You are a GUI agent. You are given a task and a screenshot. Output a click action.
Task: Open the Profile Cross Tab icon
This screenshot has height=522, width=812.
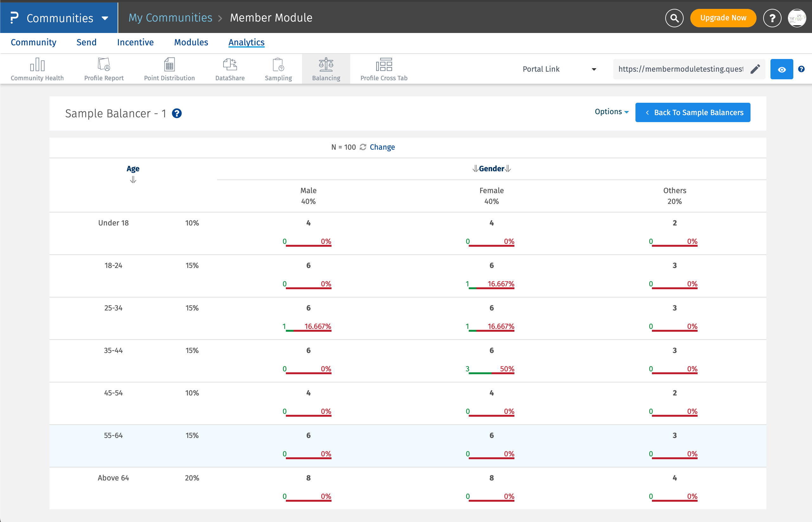click(383, 64)
